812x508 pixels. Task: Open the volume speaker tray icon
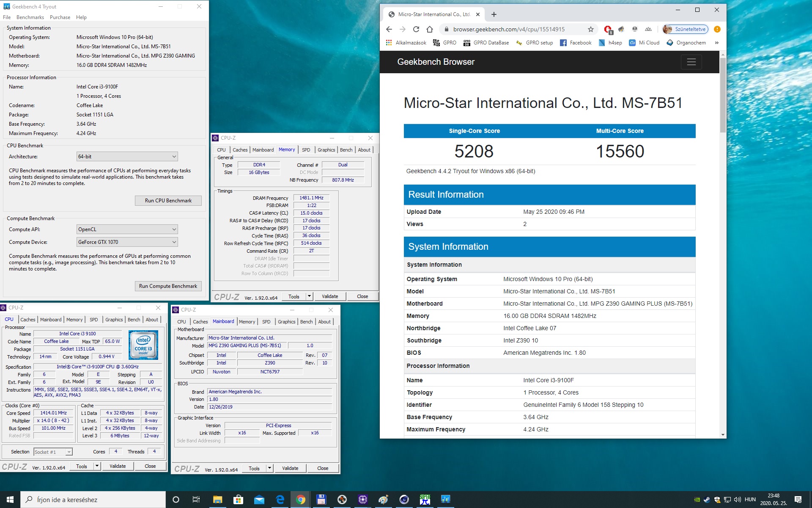[738, 500]
